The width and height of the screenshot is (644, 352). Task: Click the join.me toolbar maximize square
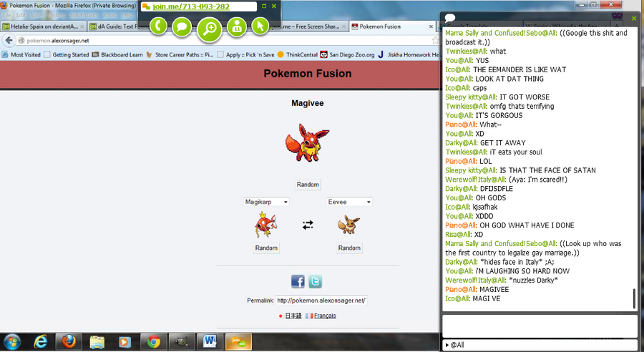[264, 6]
